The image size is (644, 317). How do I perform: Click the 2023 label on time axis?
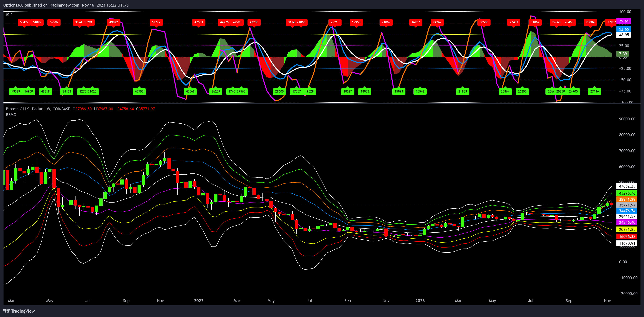420,301
